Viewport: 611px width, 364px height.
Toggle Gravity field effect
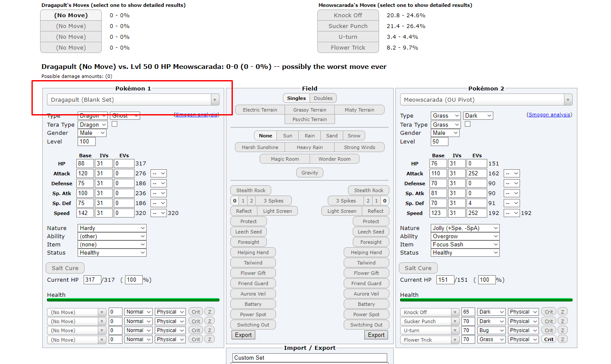[310, 173]
